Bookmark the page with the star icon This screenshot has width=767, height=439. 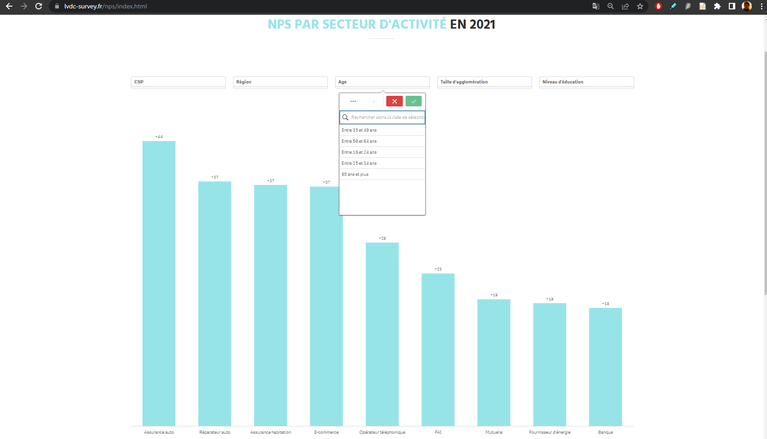[640, 6]
